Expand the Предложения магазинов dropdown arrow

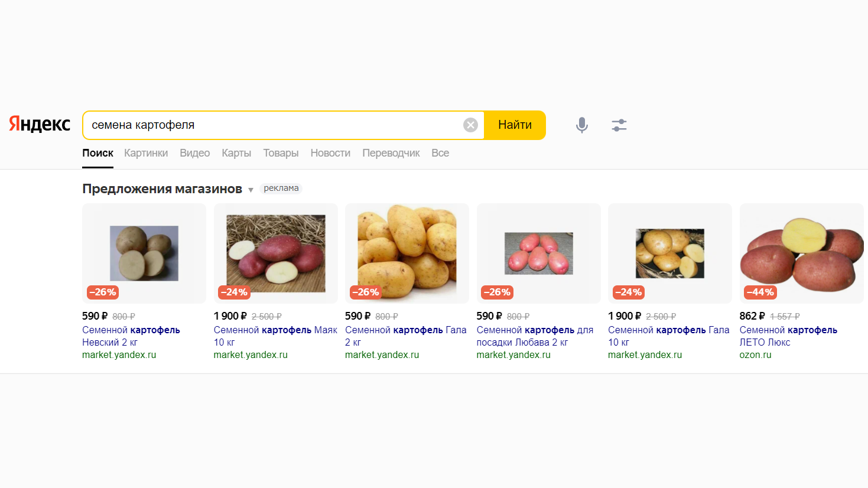(251, 190)
